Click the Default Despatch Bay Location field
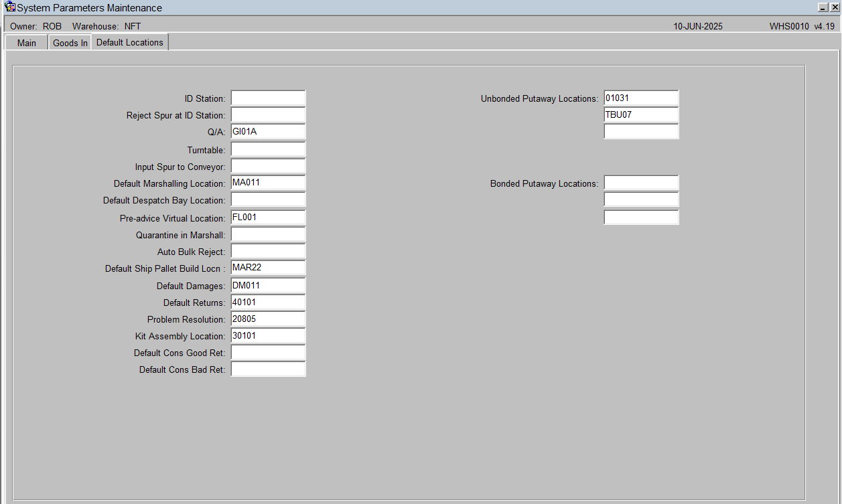 (268, 200)
